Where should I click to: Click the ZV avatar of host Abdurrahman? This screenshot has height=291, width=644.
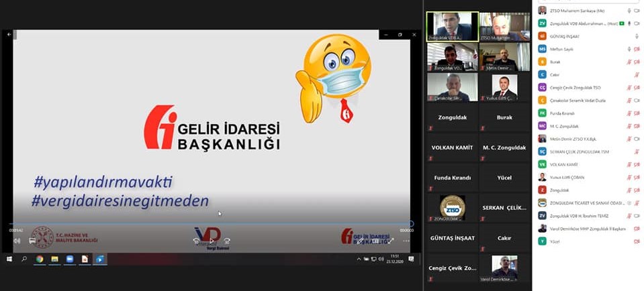click(x=542, y=23)
